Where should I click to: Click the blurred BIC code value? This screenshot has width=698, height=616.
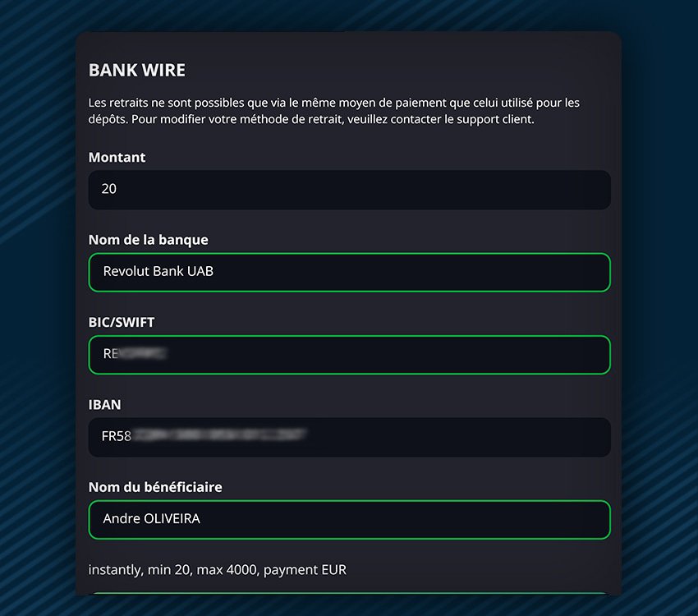[135, 354]
